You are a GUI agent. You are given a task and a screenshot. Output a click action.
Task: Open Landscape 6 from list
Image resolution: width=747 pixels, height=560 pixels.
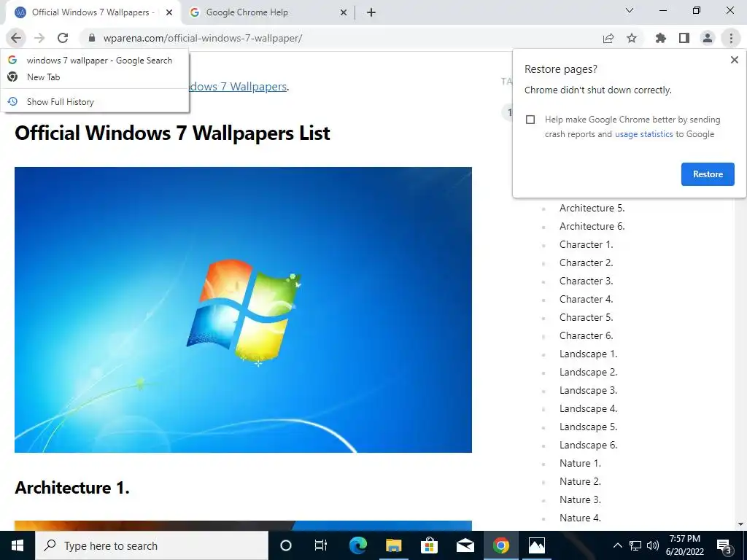589,446
